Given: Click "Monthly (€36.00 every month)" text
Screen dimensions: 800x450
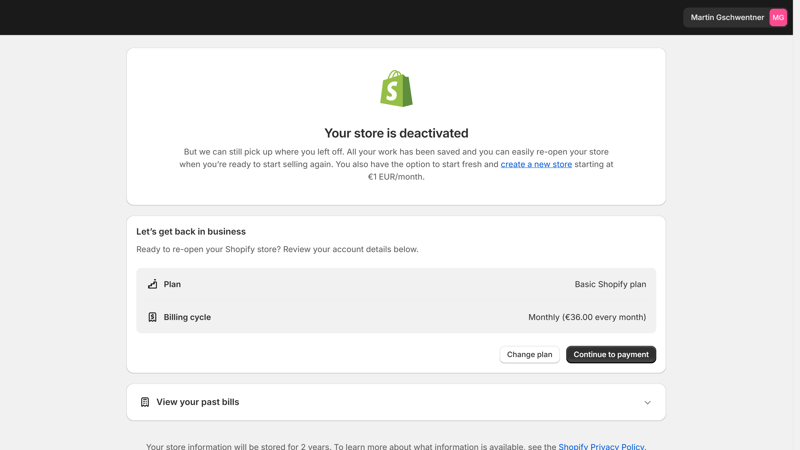Looking at the screenshot, I should click(x=587, y=317).
